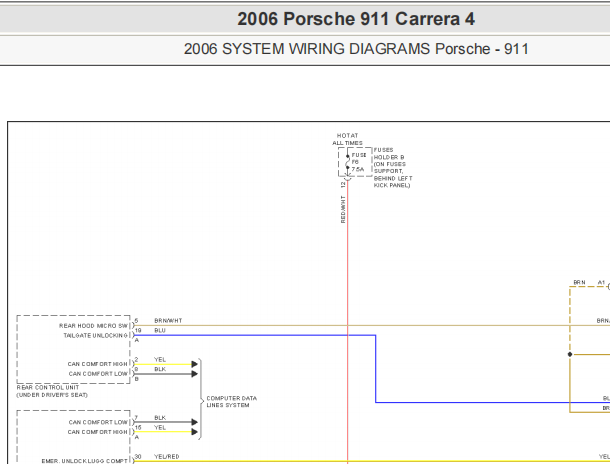The width and height of the screenshot is (610, 464).
Task: Click pin "12" below the fuse holder
Action: pyautogui.click(x=343, y=185)
